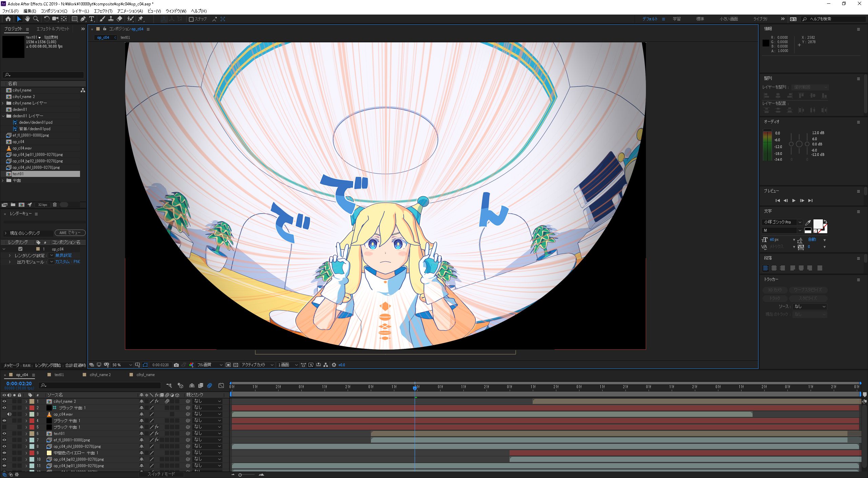Select the ライブラリ workspace
This screenshot has width=868, height=478.
coord(760,19)
